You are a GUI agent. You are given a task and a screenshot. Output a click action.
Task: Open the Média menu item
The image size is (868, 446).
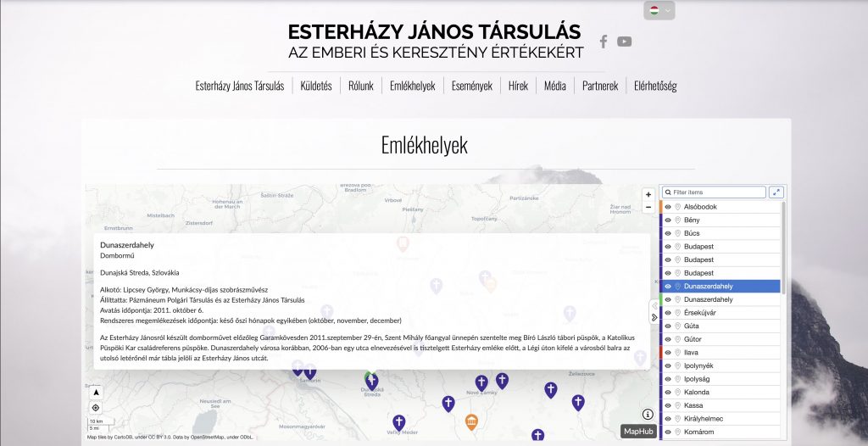(x=554, y=86)
